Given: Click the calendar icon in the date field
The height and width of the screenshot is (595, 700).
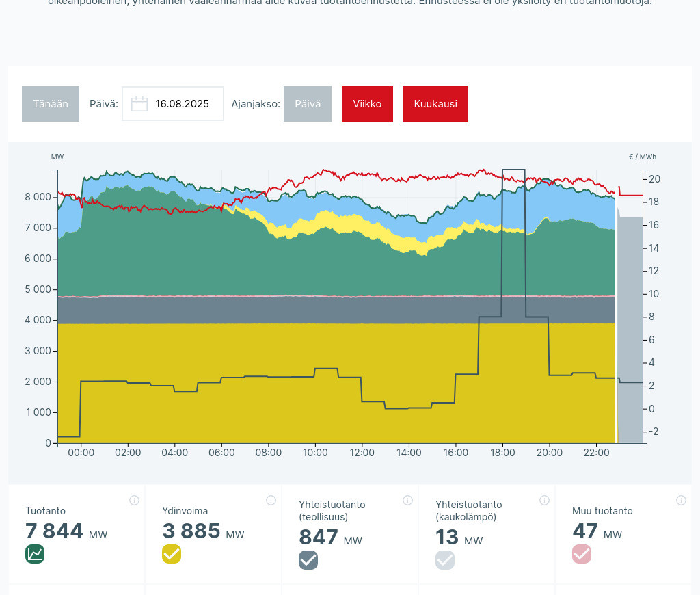Looking at the screenshot, I should [x=139, y=104].
